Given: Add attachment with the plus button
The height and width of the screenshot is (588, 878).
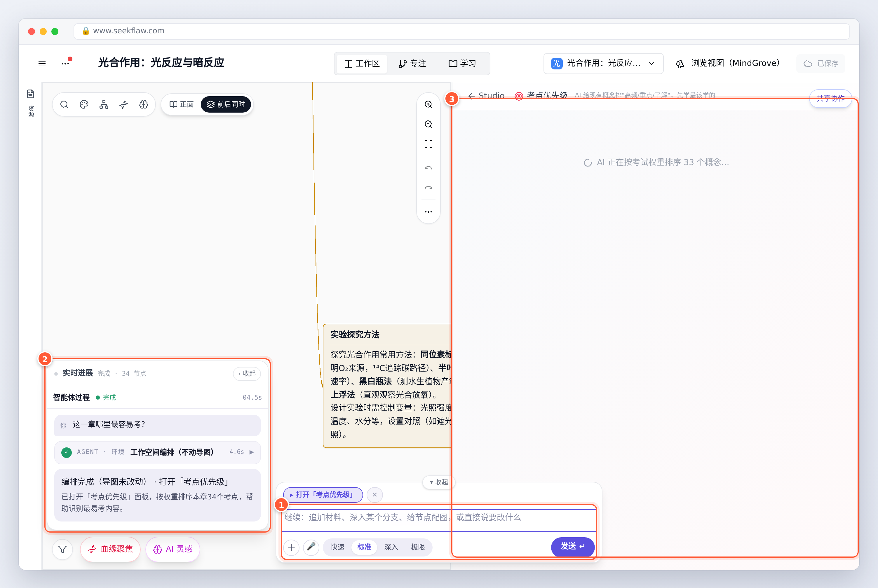Looking at the screenshot, I should tap(291, 547).
